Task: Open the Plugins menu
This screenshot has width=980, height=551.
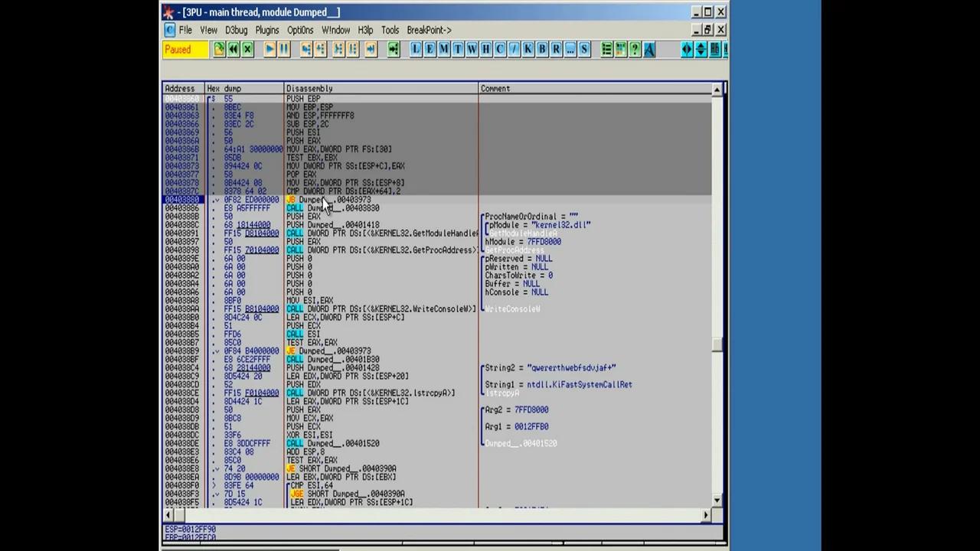Action: [x=266, y=30]
